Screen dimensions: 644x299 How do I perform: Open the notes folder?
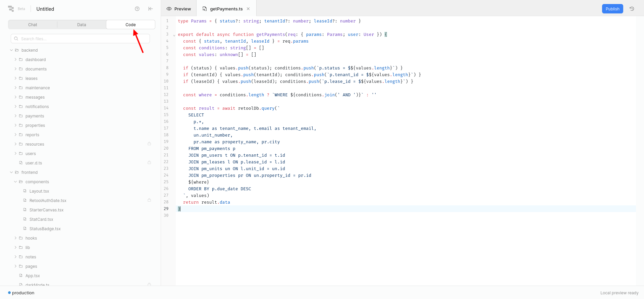tap(31, 257)
